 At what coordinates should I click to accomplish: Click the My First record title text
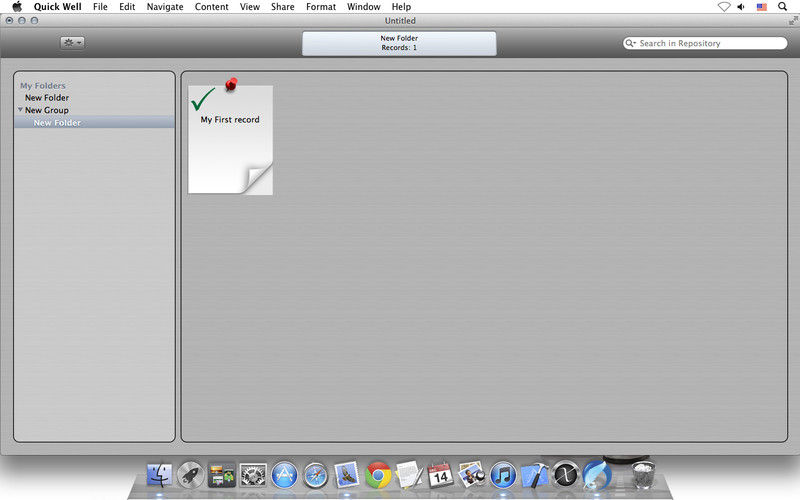pos(230,119)
